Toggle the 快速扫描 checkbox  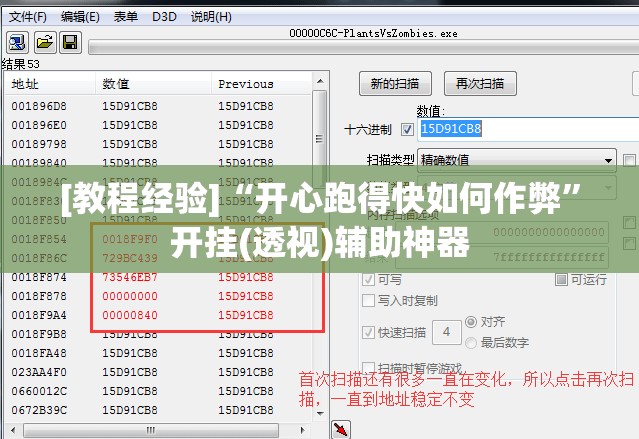(368, 332)
